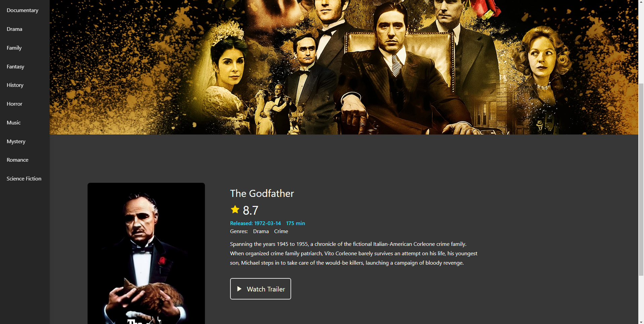Screen dimensions: 644x324
Task: Browse the Family genre
Action: pyautogui.click(x=14, y=48)
